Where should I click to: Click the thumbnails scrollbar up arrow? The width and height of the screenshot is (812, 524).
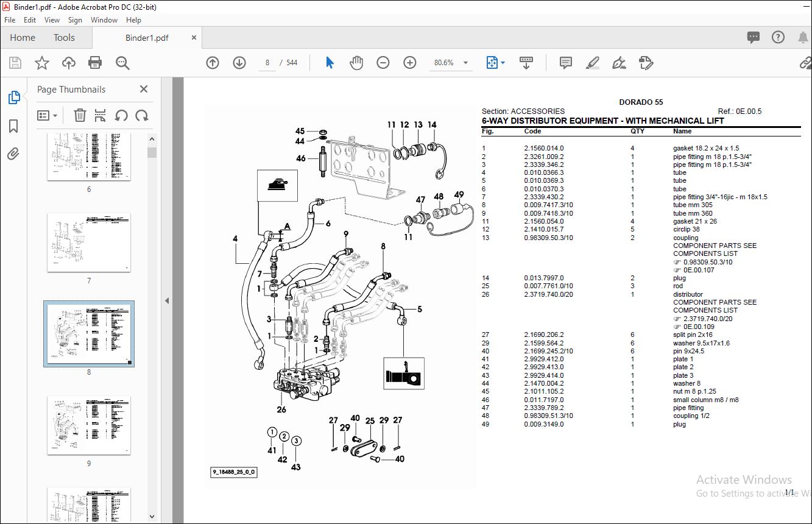point(152,140)
